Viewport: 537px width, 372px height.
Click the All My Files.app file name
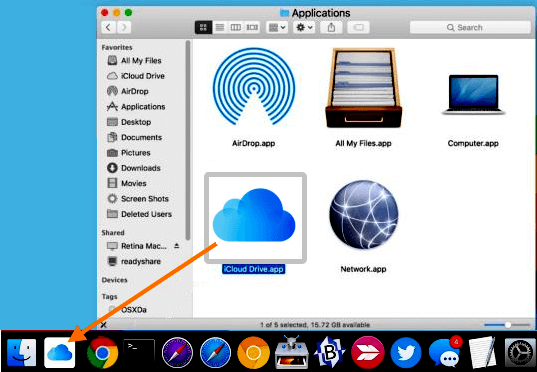coord(363,143)
